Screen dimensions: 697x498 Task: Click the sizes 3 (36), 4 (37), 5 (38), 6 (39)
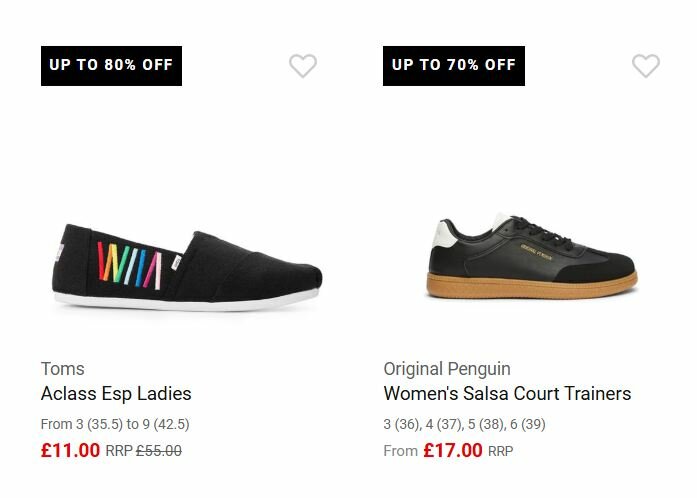point(464,424)
